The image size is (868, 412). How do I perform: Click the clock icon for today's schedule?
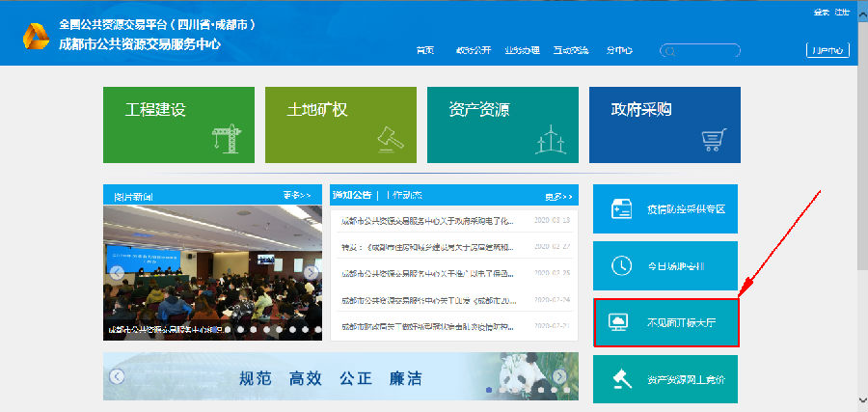[x=621, y=265]
